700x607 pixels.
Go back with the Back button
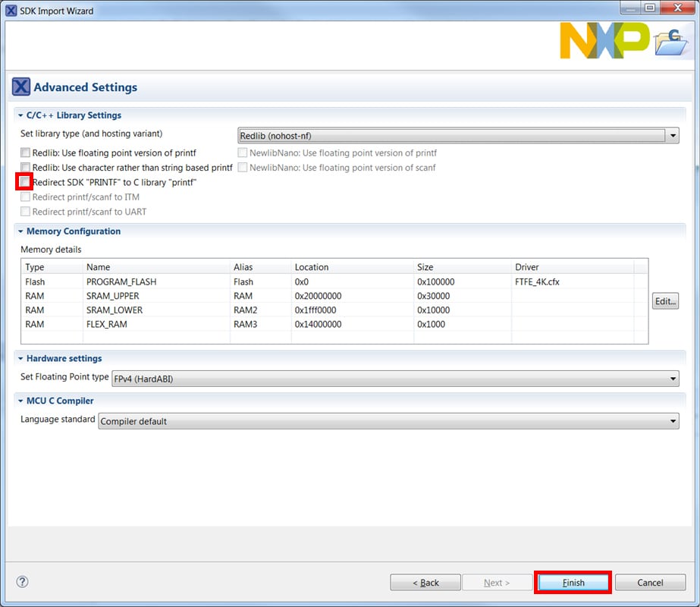(x=425, y=583)
